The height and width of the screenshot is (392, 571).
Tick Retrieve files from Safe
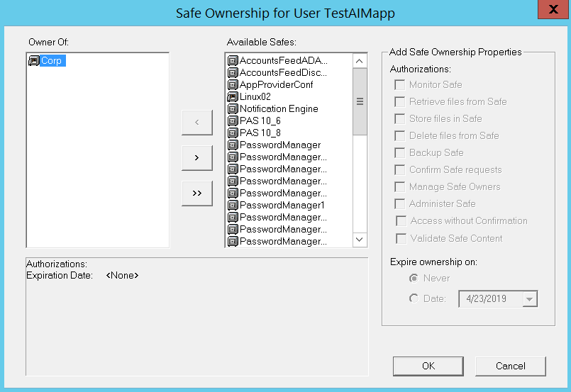tap(400, 101)
